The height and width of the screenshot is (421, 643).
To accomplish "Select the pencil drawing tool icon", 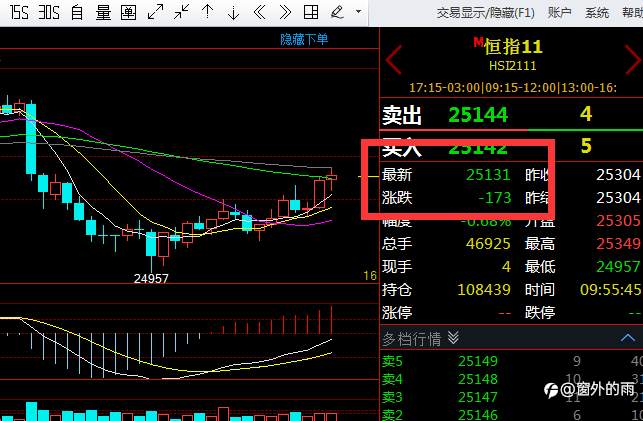I will [337, 12].
